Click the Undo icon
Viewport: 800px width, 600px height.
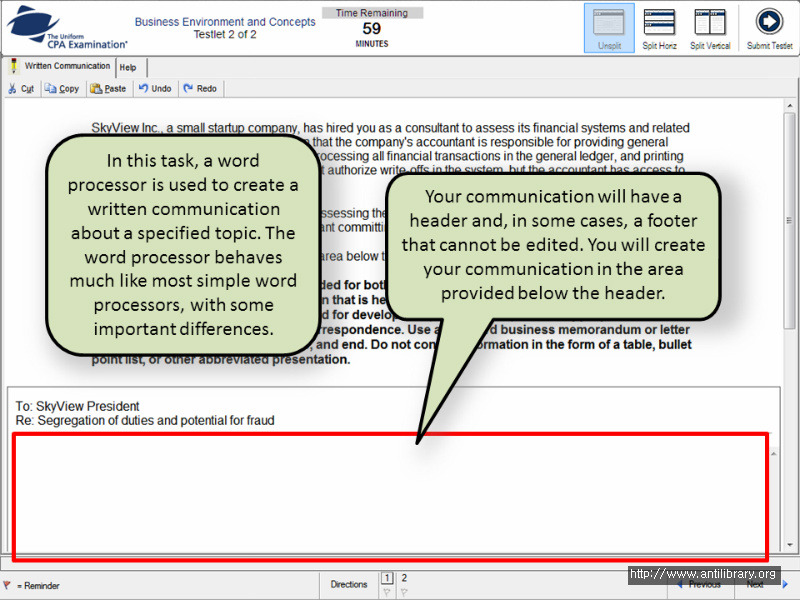pyautogui.click(x=143, y=88)
